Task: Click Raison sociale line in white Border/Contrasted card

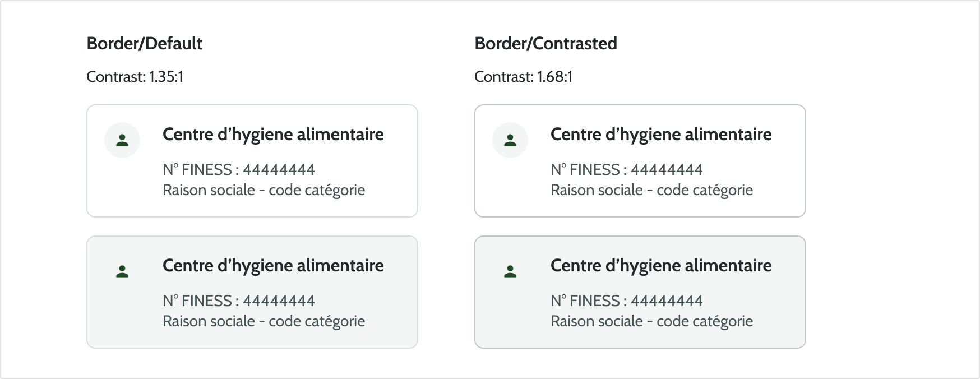Action: coord(651,191)
